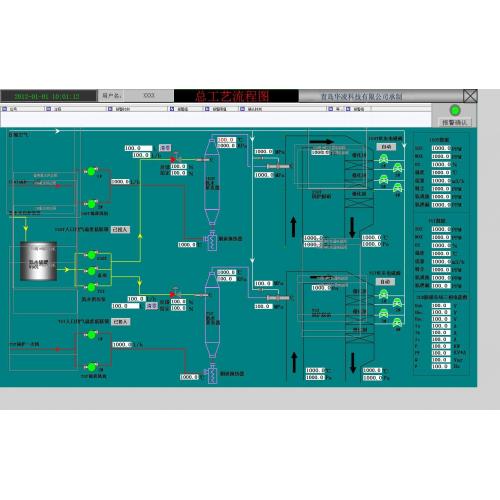Click the middle standby pump in yellow group
Image resolution: width=500 pixels, height=500 pixels.
[x=91, y=271]
